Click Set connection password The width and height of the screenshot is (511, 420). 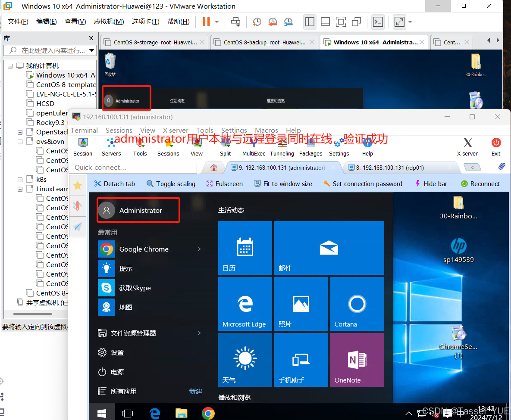(x=363, y=184)
